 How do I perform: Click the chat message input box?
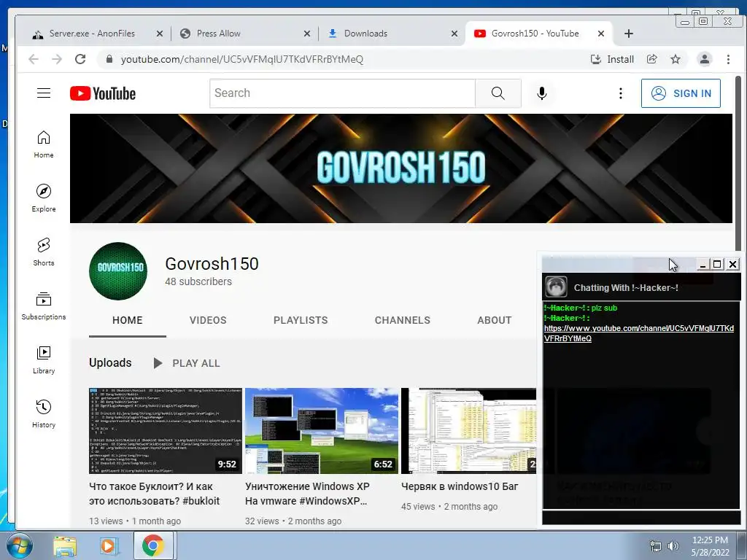click(641, 517)
